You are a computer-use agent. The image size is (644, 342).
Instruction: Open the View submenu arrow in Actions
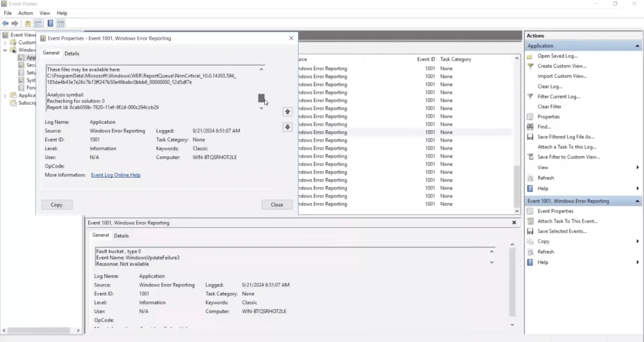coord(638,167)
